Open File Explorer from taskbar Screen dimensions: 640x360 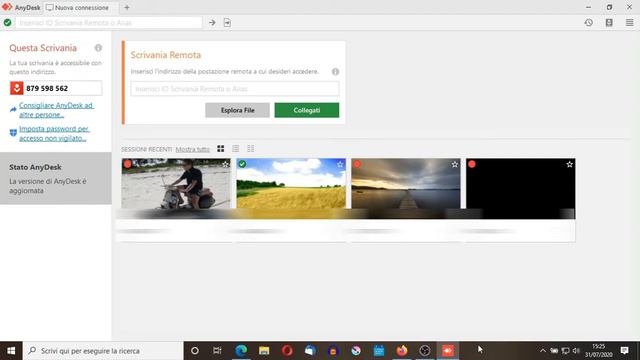(x=264, y=351)
